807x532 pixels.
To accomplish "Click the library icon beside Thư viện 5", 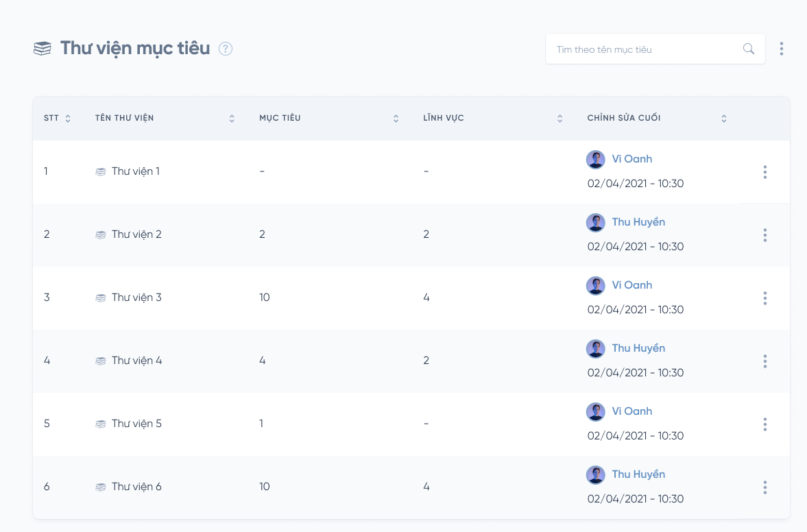I will pyautogui.click(x=100, y=424).
